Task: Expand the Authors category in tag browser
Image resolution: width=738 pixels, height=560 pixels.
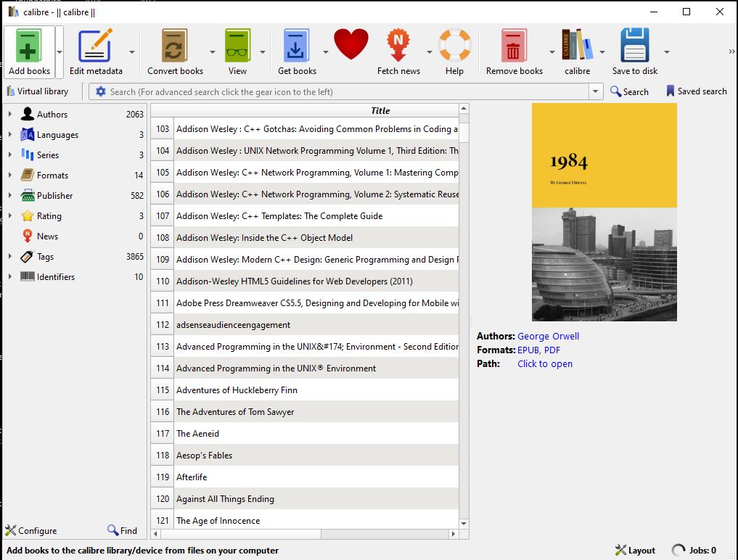Action: click(10, 115)
